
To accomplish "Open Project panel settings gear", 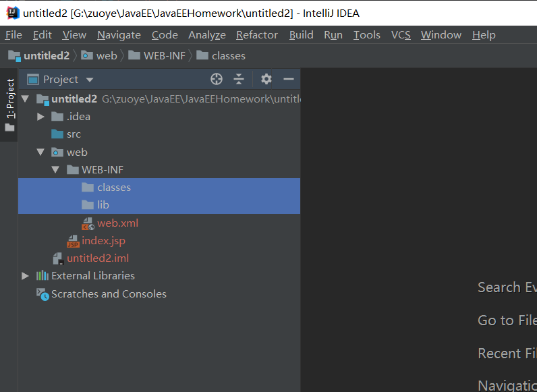I will point(266,79).
